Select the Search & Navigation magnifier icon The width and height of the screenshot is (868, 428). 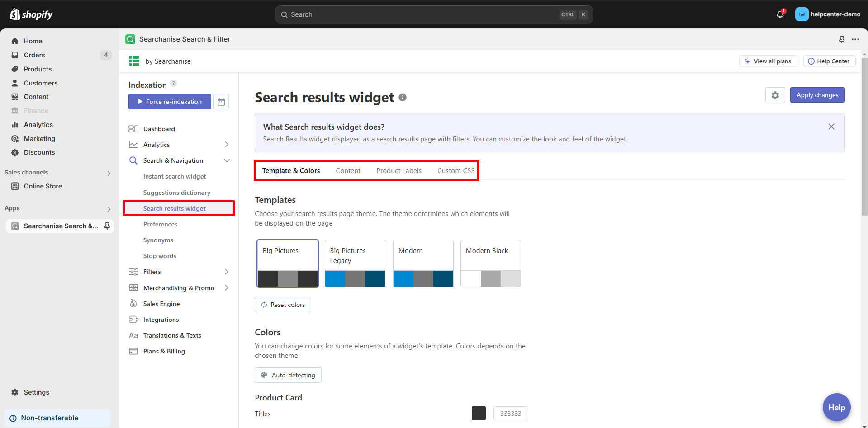pos(133,160)
